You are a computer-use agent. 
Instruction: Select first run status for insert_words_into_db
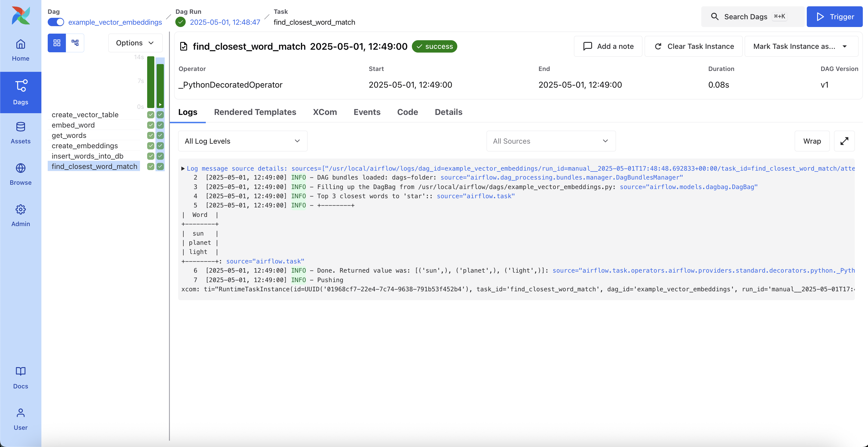tap(151, 156)
